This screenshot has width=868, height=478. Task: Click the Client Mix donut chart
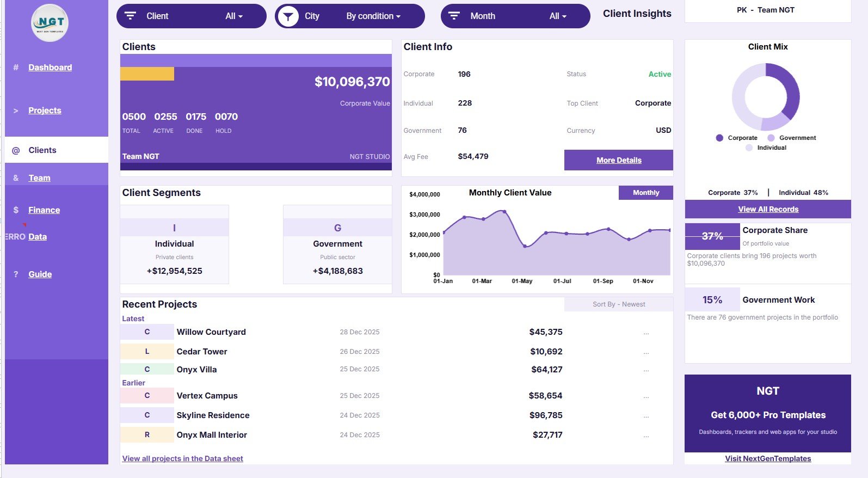click(x=766, y=97)
